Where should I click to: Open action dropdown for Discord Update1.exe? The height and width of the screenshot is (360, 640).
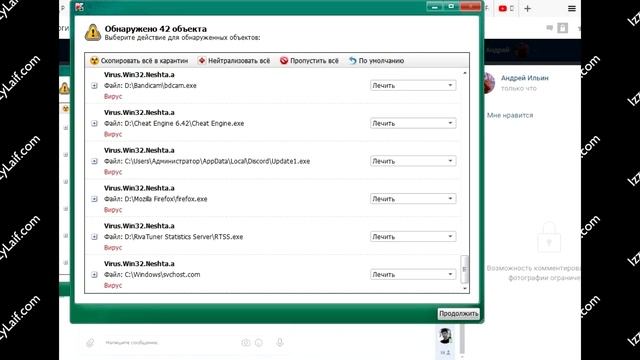click(413, 161)
